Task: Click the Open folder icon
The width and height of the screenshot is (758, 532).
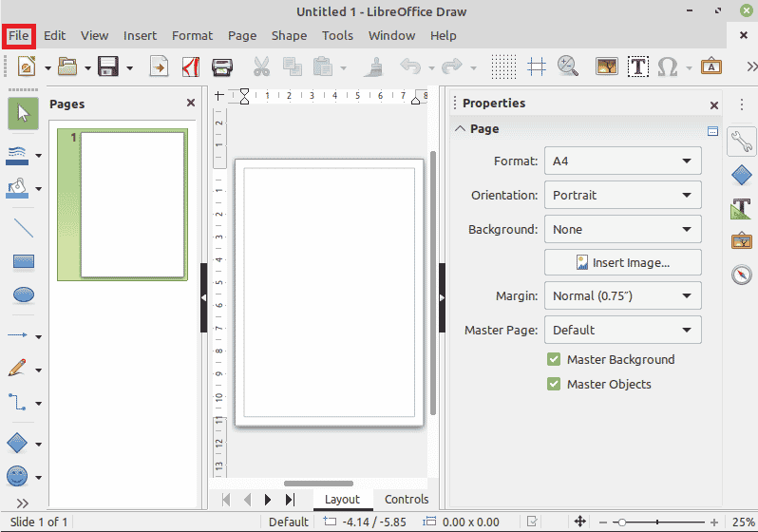Action: click(67, 66)
